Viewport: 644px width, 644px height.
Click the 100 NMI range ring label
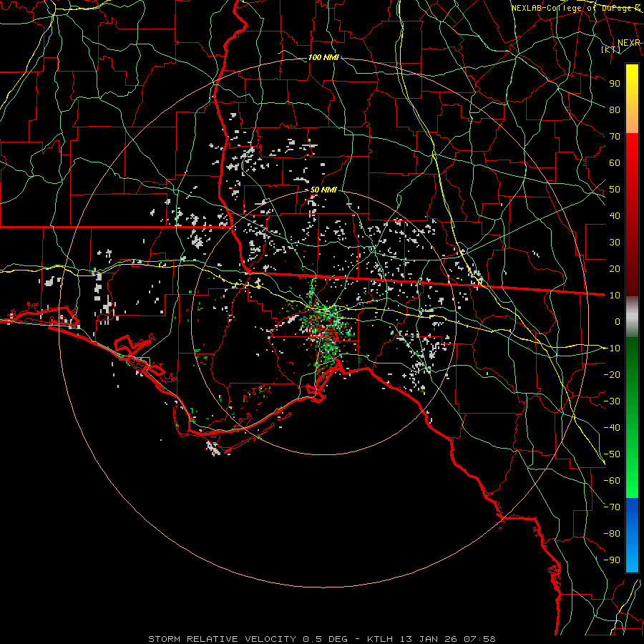[323, 57]
